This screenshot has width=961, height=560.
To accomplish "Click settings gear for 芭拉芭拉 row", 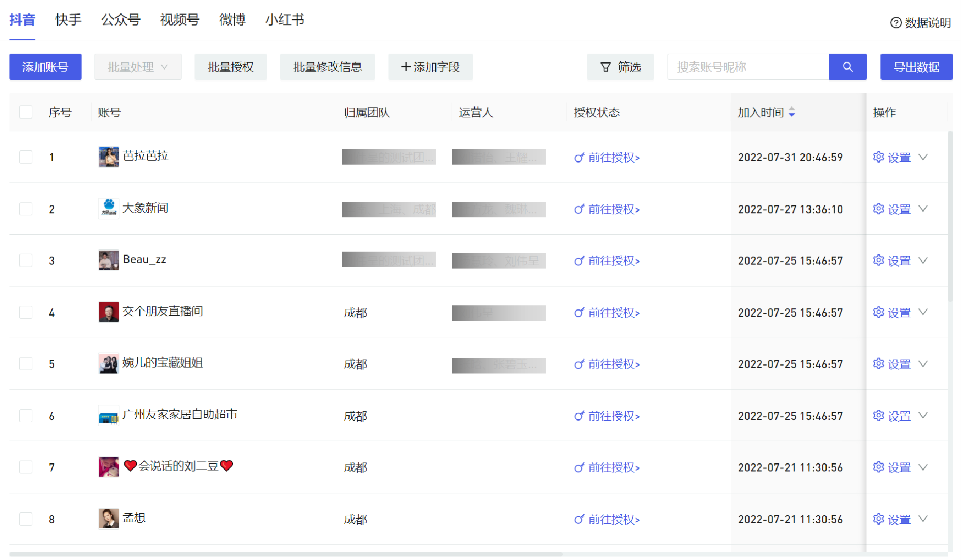I will (x=878, y=157).
